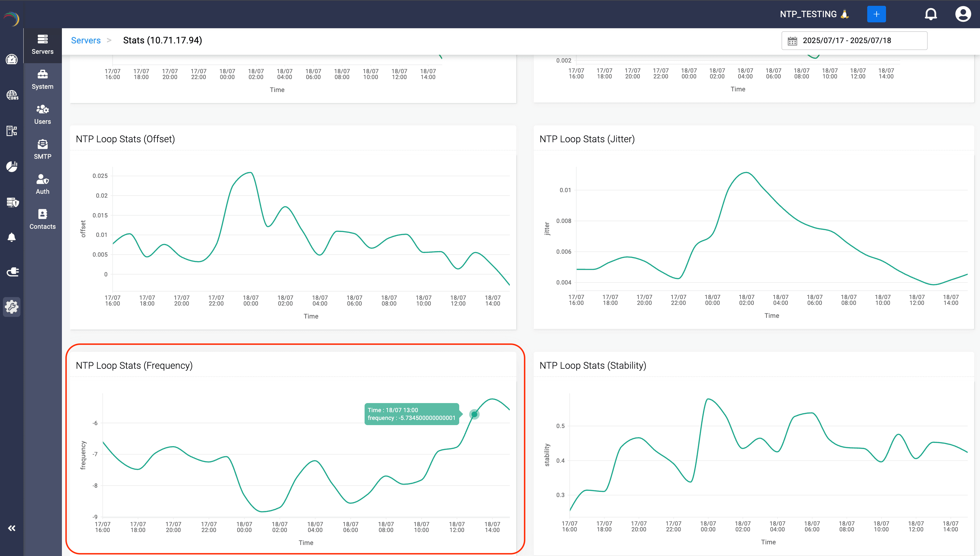The height and width of the screenshot is (556, 980).
Task: Go to the Servers breadcrumb link
Action: (x=86, y=41)
